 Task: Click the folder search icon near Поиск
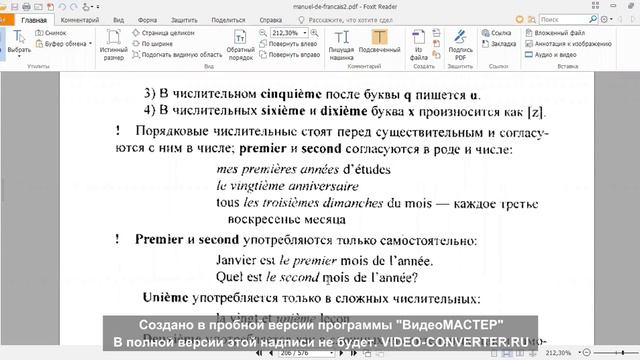tap(531, 19)
